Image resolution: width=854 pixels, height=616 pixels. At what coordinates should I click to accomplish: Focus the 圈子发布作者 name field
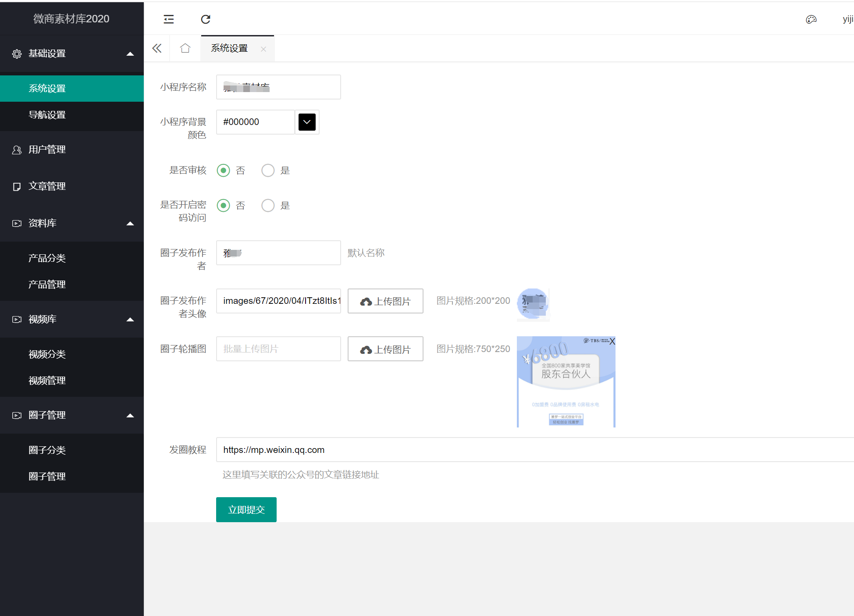(278, 253)
